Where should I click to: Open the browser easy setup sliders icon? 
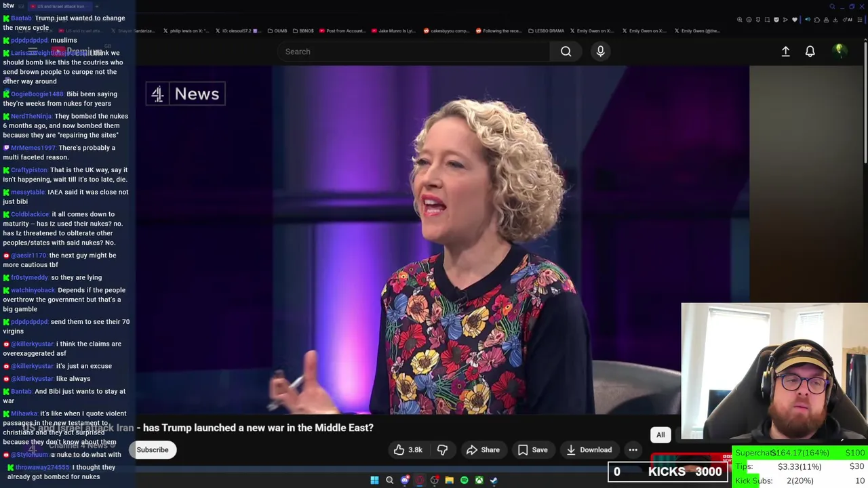coord(860,20)
